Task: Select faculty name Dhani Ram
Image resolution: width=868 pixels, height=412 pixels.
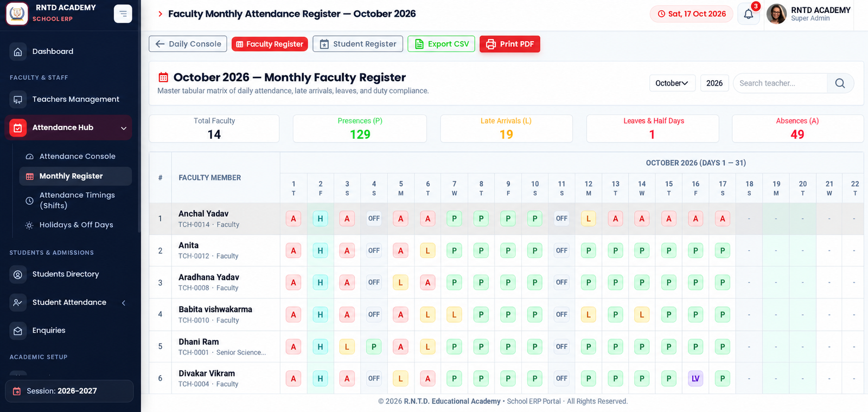Action: pos(199,342)
